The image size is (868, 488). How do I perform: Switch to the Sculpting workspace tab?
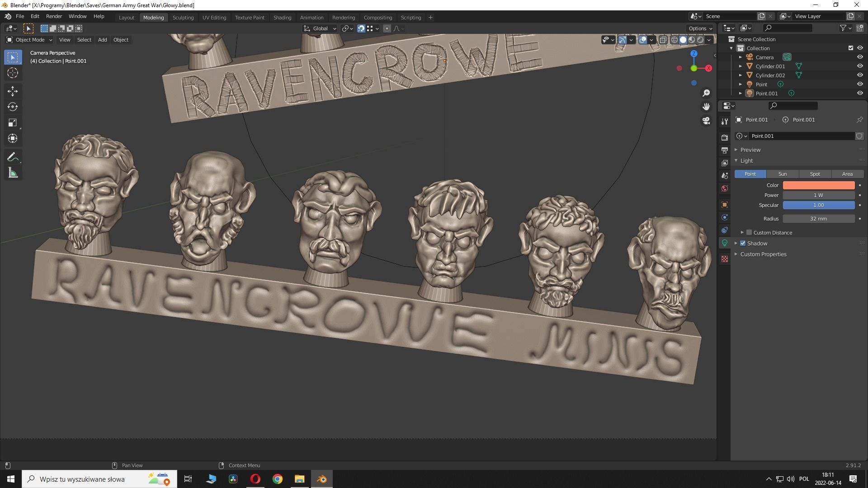coord(183,18)
